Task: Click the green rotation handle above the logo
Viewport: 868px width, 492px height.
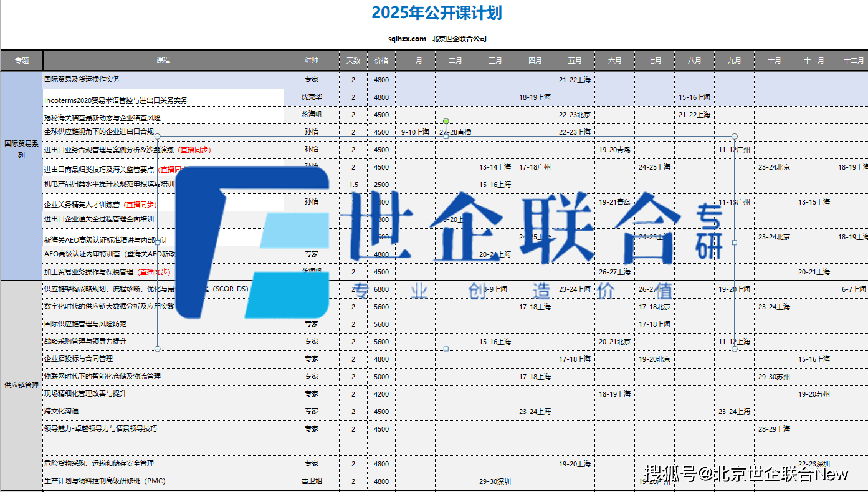Action: pos(446,121)
